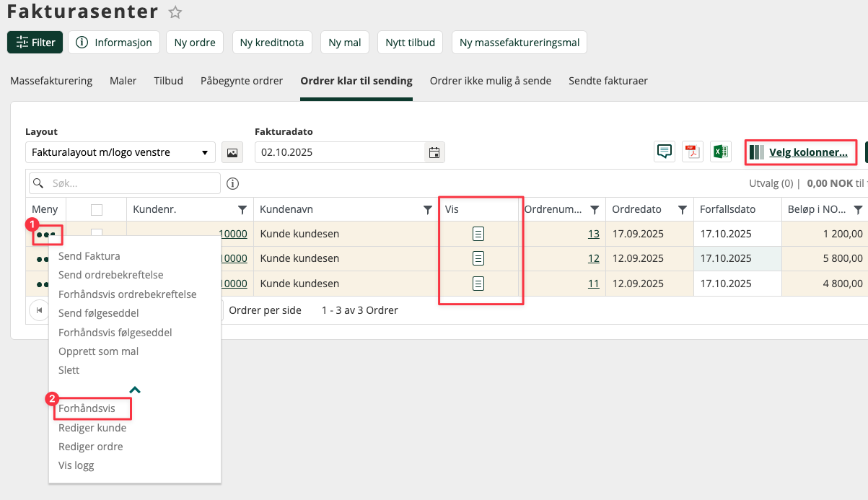Click the green speech bubble comment icon
The width and height of the screenshot is (868, 500).
click(664, 152)
